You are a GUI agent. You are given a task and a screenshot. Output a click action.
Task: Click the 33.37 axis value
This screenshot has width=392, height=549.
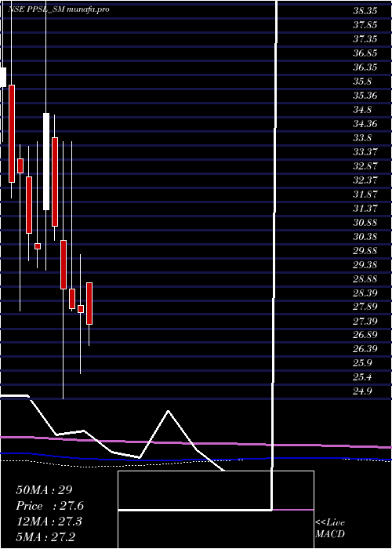[365, 152]
